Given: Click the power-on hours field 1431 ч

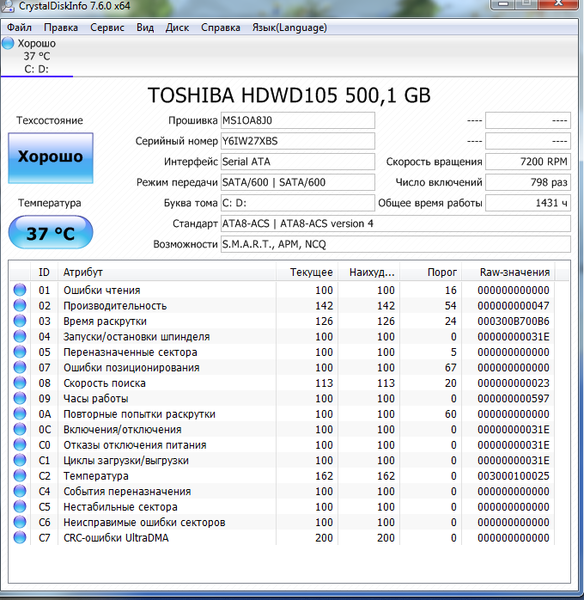Looking at the screenshot, I should 528,203.
